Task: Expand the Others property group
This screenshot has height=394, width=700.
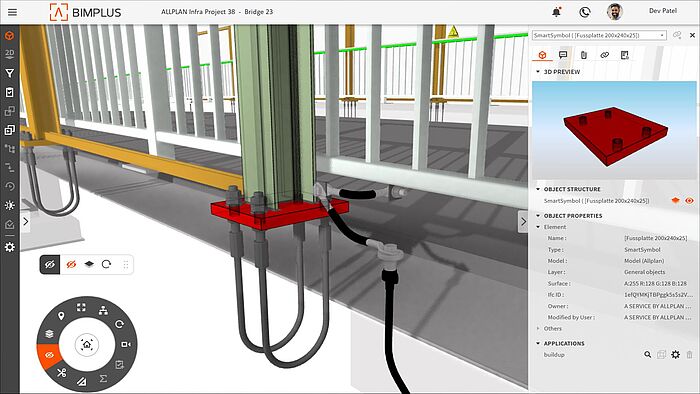Action: click(552, 328)
